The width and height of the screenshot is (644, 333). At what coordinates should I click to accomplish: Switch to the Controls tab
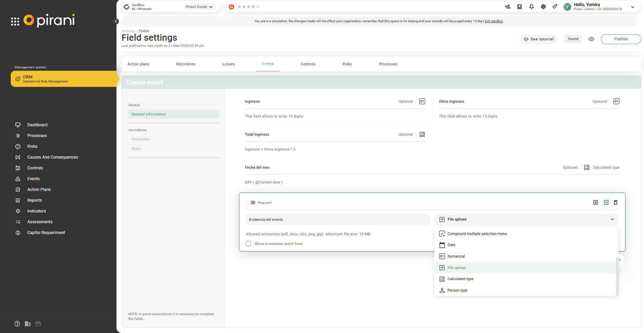308,64
